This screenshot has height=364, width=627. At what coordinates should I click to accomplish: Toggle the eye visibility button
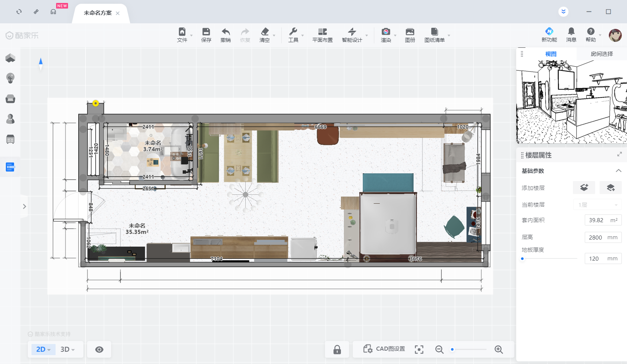point(99,350)
